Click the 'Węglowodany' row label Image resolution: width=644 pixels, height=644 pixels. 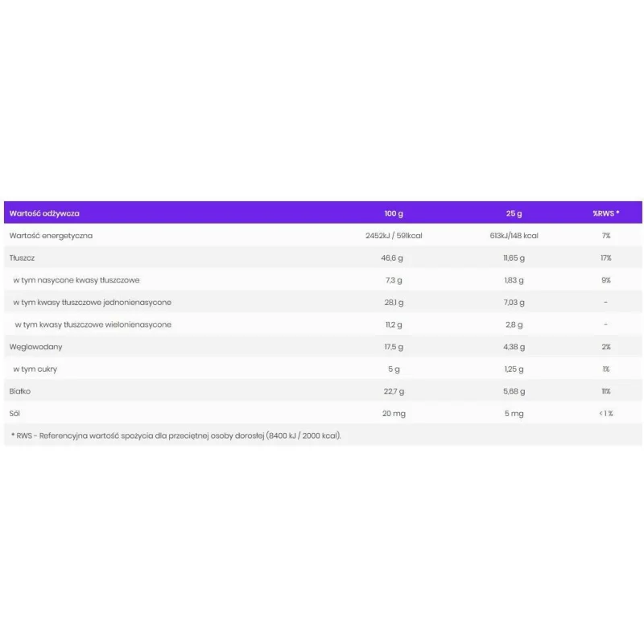(x=35, y=347)
